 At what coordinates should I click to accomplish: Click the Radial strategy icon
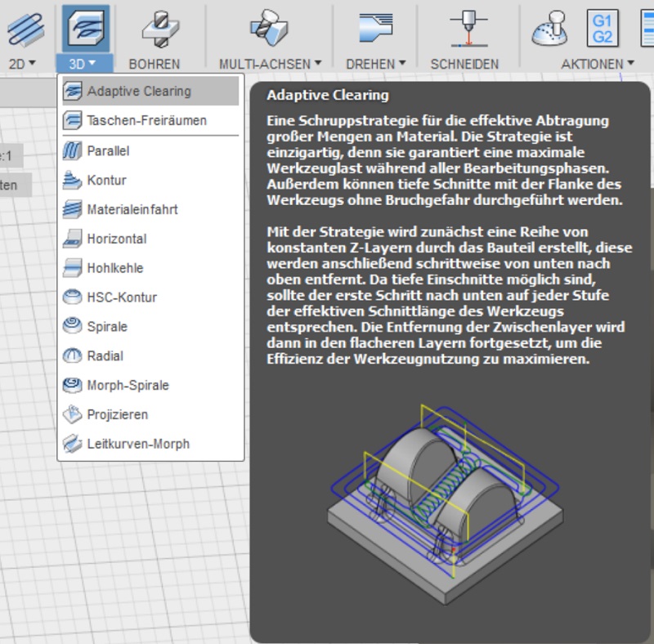[x=72, y=356]
